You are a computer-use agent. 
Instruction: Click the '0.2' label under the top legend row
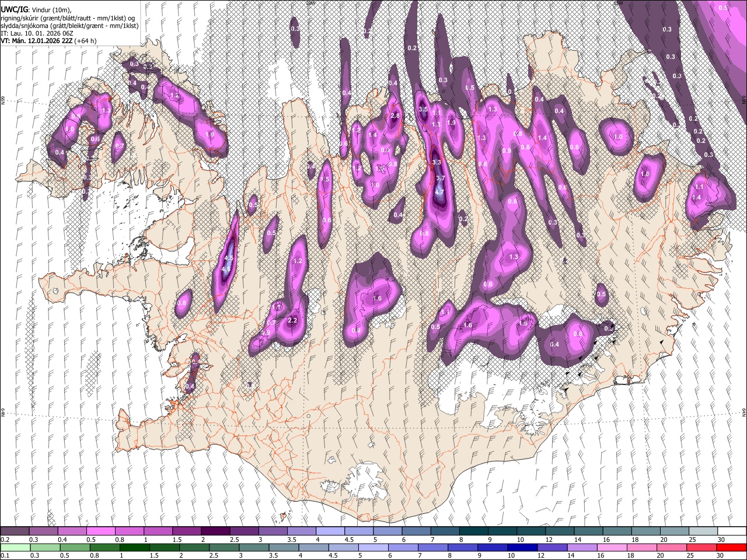pos(5,540)
